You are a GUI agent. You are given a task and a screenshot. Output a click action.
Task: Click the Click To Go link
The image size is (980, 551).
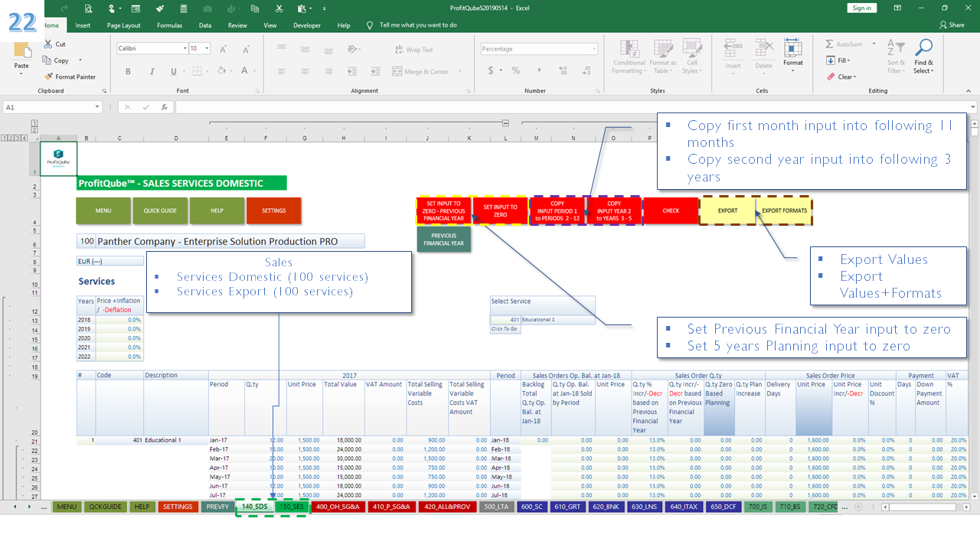[x=505, y=329]
